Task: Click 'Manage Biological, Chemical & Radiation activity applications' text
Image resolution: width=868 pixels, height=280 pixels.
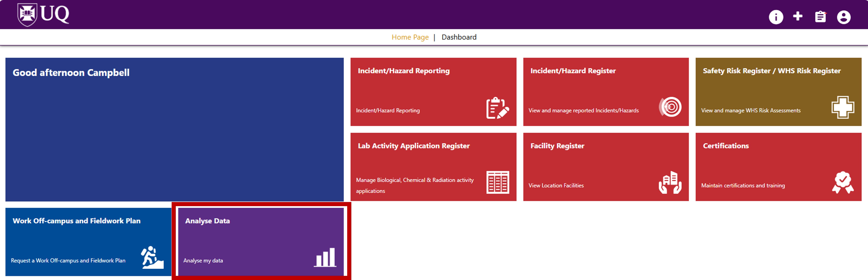Action: [x=414, y=185]
